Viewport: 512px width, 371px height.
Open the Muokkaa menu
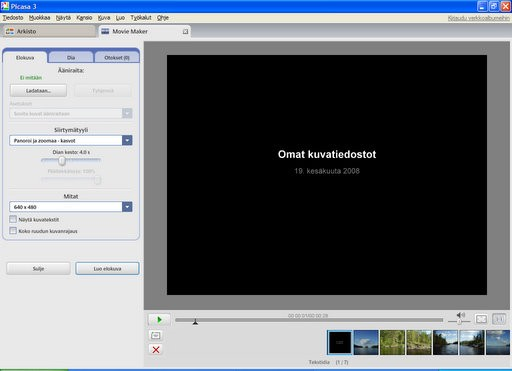[x=39, y=18]
